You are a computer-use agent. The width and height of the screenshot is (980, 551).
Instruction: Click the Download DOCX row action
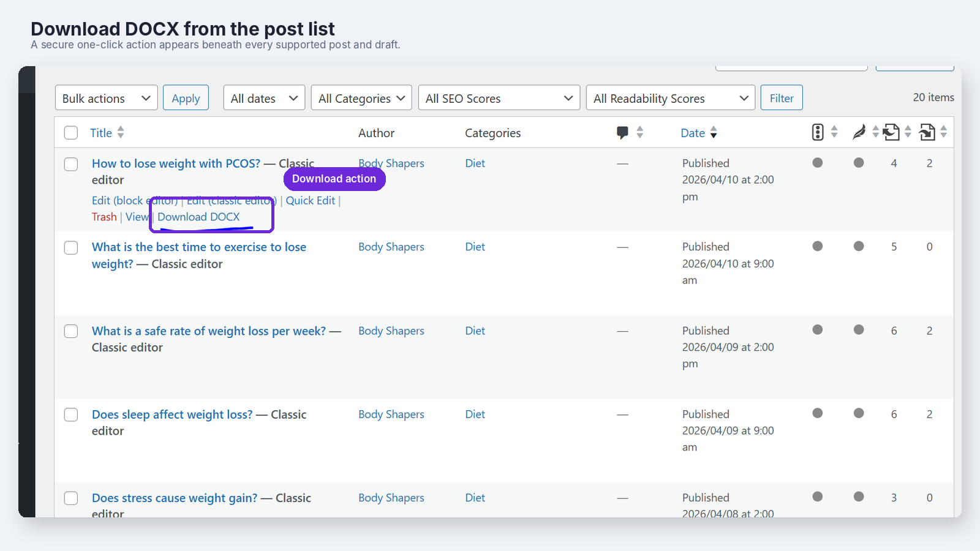(x=198, y=217)
